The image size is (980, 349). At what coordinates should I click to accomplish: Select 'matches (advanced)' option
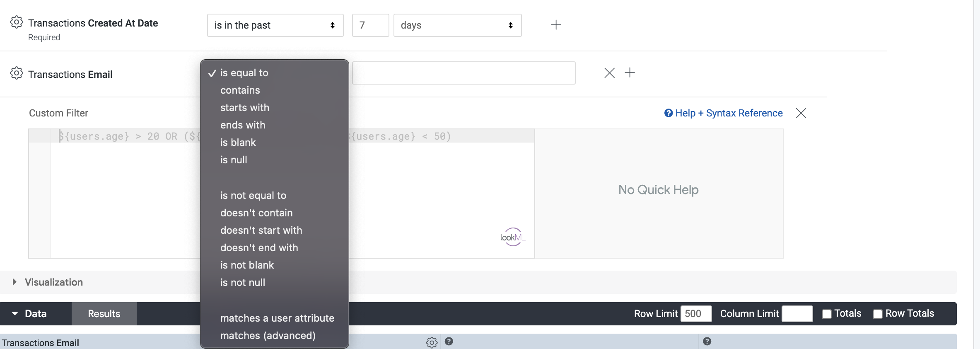[275, 335]
